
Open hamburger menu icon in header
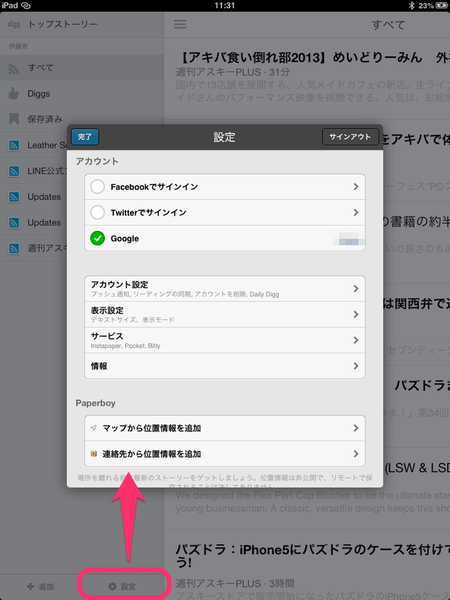(x=180, y=24)
